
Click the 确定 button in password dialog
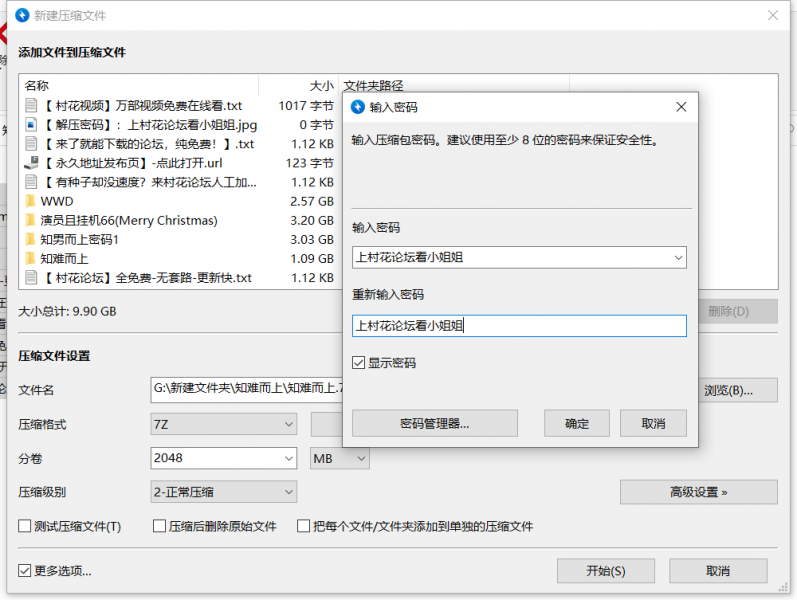click(577, 423)
